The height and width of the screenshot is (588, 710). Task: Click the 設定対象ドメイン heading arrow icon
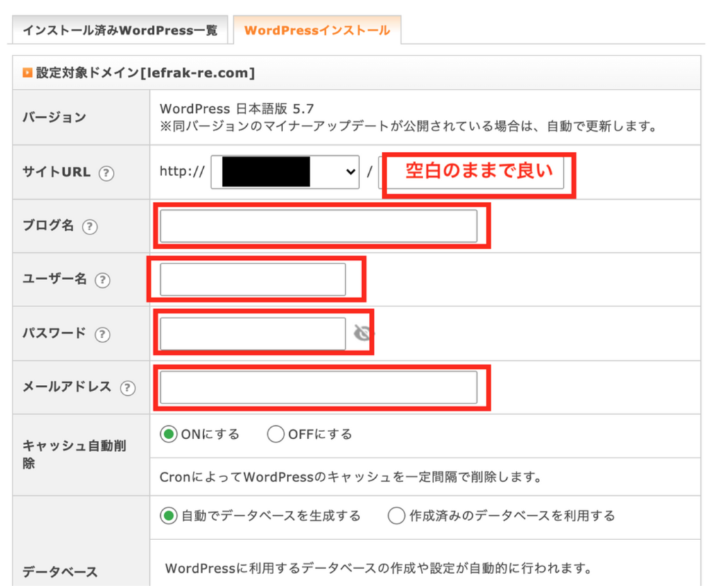pyautogui.click(x=27, y=73)
